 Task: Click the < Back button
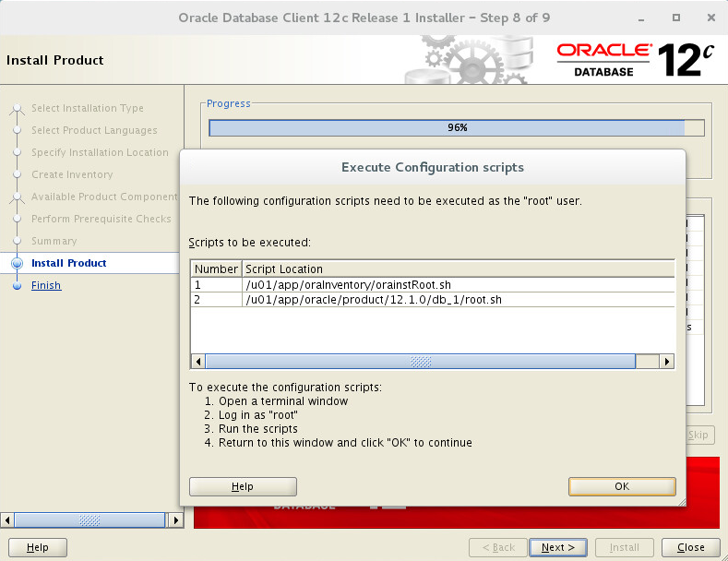tap(498, 547)
